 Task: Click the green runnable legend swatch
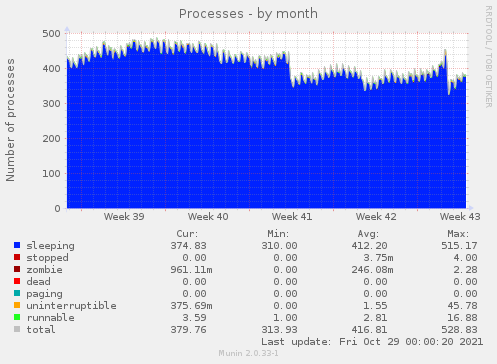click(17, 317)
